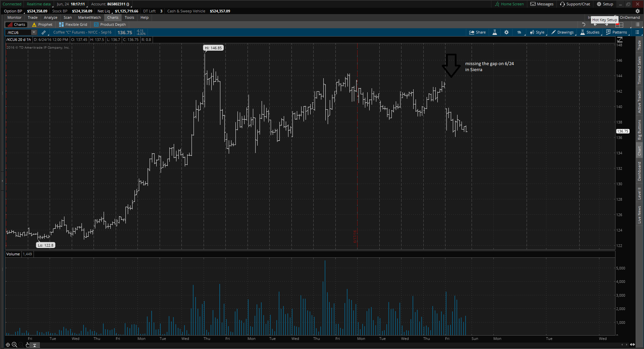Click the account settings gear icon

pos(638,11)
